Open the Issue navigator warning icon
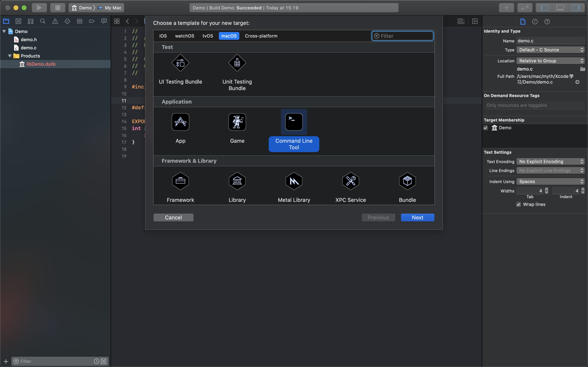The height and width of the screenshot is (367, 588). click(x=55, y=21)
